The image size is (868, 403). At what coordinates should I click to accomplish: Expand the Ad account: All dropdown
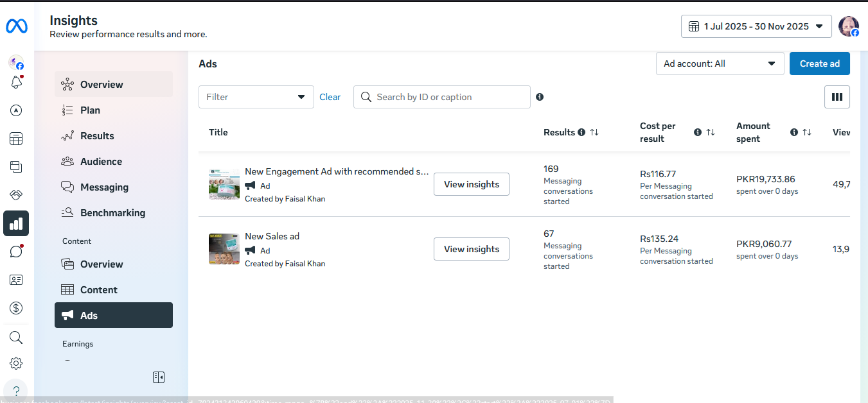(720, 64)
